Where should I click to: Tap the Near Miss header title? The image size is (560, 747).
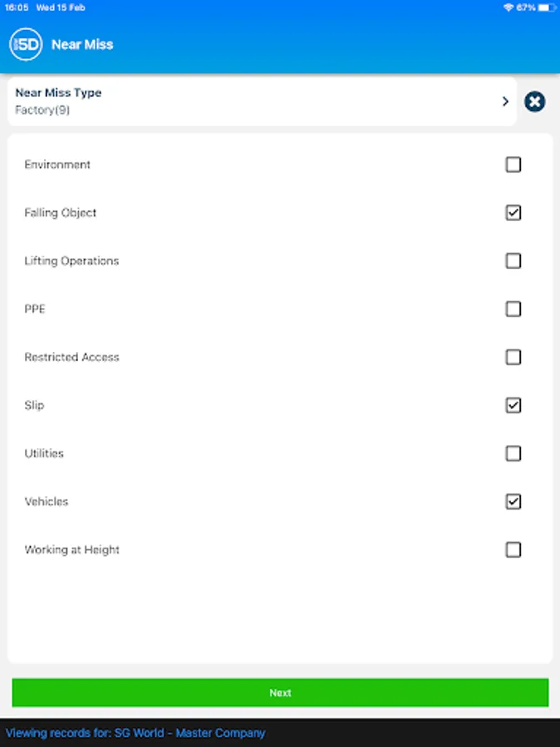[82, 45]
